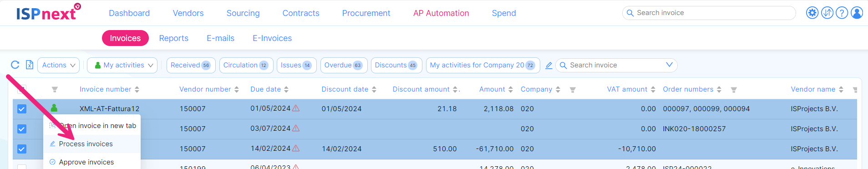This screenshot has height=169, width=868.
Task: Click invoice number XML-AT-Fattura12
Action: (x=110, y=109)
